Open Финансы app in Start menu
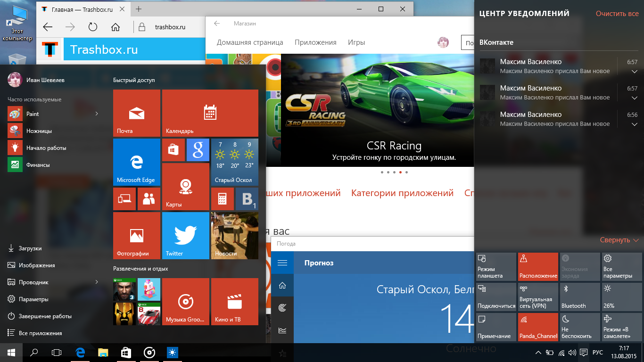The image size is (644, 362). 55,165
